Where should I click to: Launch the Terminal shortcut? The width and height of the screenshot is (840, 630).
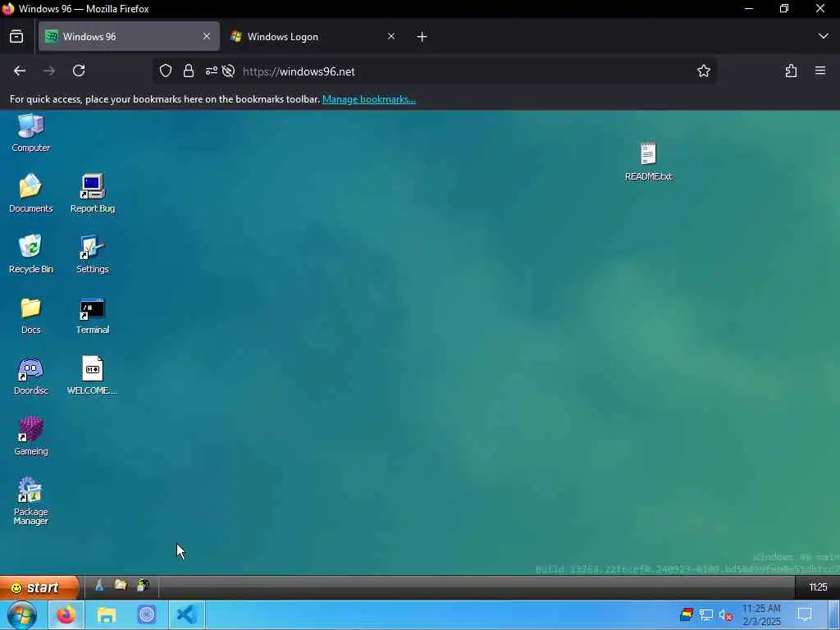click(x=92, y=315)
